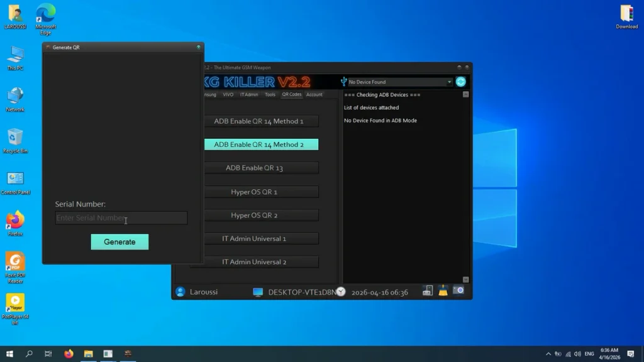Click the refresh devices icon
Viewport: 644px width, 362px height.
(x=461, y=82)
